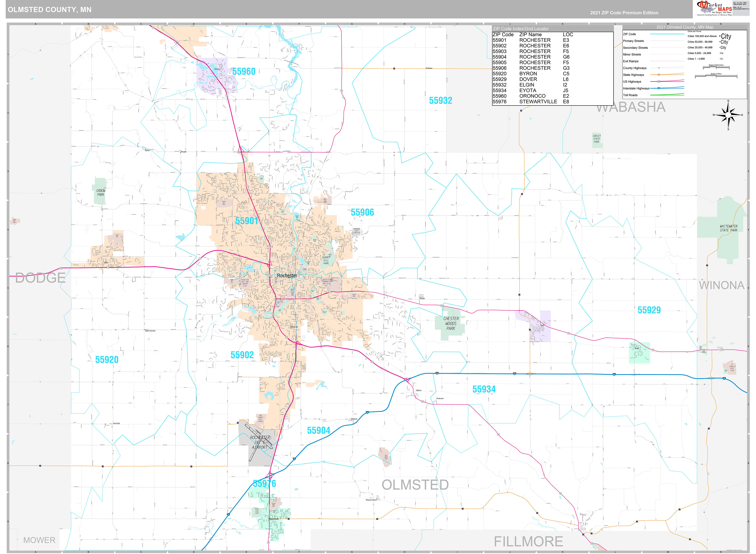Screen dimensions: 756x554
Task: Click 'Cities 25,000 - 49,999' legend entry
Action: click(700, 48)
